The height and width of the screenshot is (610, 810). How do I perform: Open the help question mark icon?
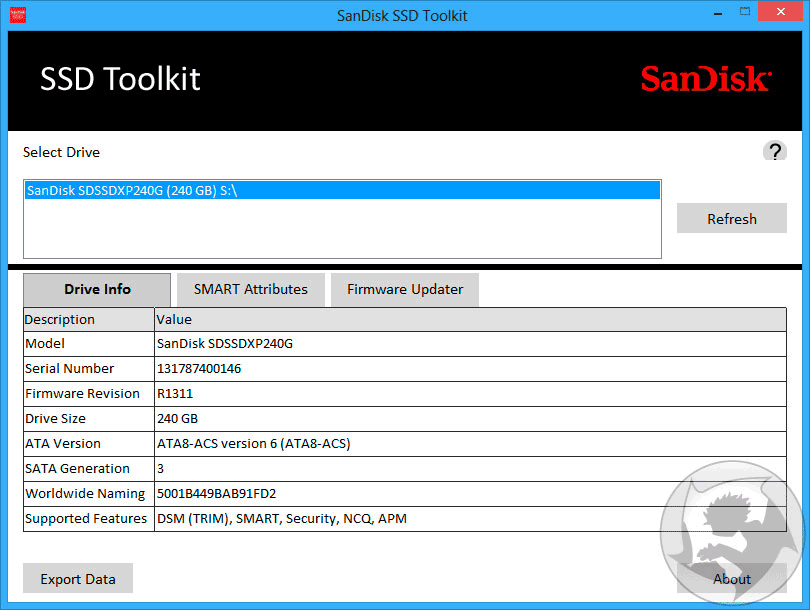click(774, 152)
